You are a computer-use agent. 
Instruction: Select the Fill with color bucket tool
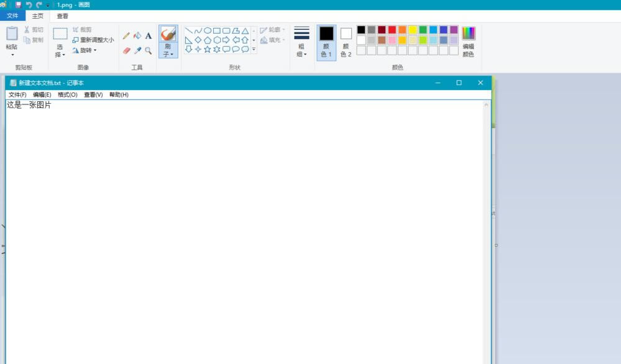[x=137, y=36]
